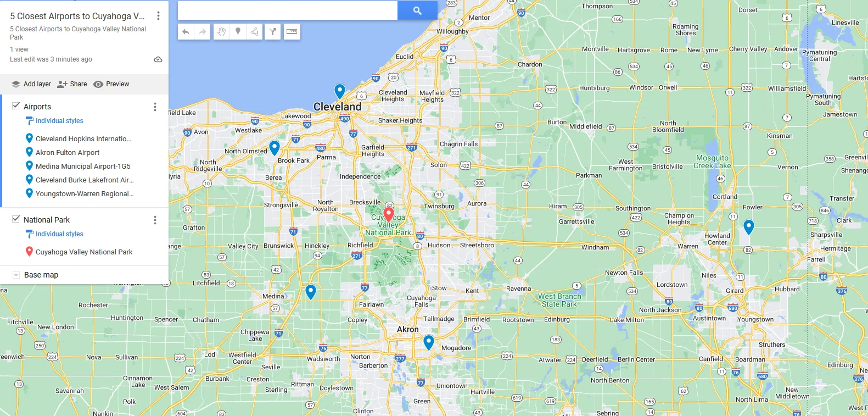Click into the map search box
This screenshot has height=416, width=868.
288,10
